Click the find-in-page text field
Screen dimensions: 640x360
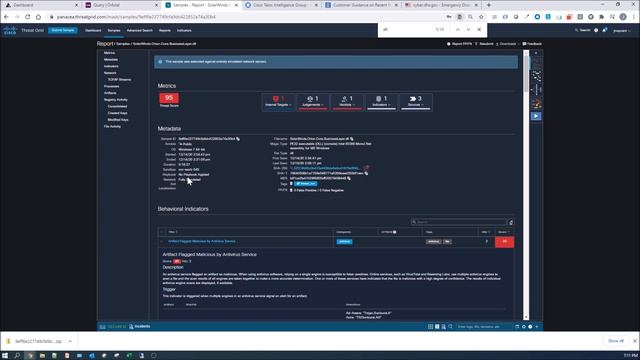[x=406, y=29]
